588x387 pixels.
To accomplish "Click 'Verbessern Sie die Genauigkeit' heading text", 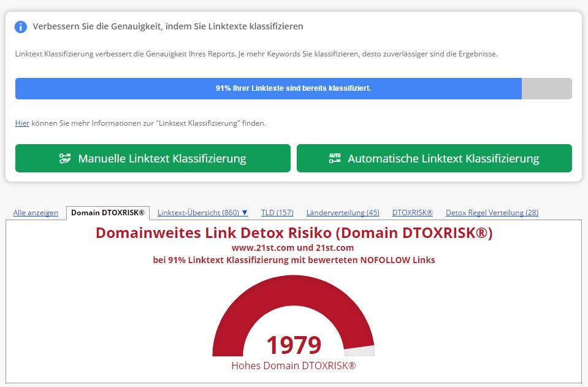I will click(168, 26).
